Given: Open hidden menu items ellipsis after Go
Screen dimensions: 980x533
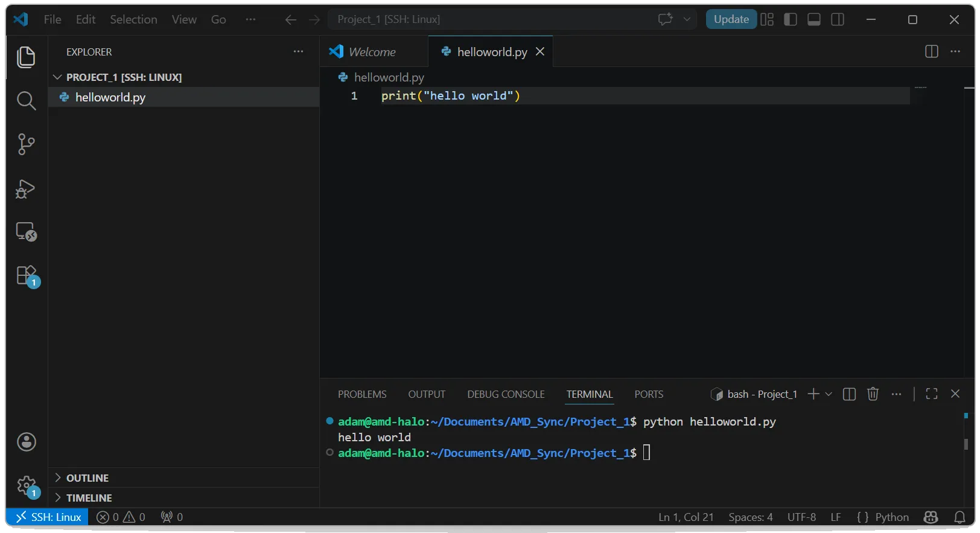Looking at the screenshot, I should tap(250, 19).
